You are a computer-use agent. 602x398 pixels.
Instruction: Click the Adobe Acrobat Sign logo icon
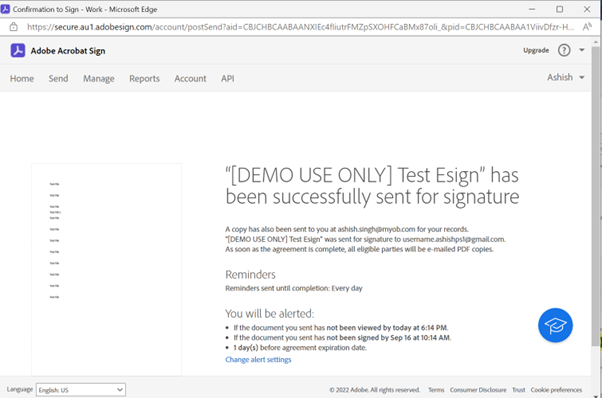pos(18,51)
